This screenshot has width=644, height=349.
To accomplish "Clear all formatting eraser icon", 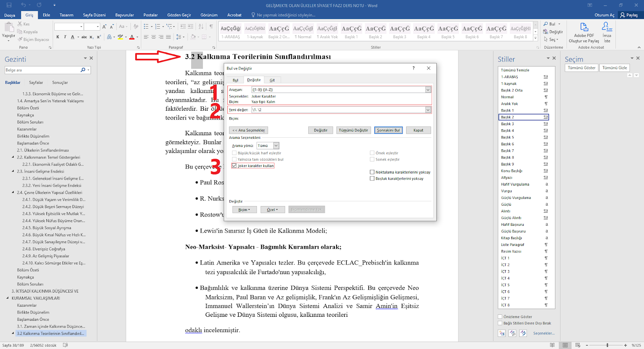I will pos(136,27).
